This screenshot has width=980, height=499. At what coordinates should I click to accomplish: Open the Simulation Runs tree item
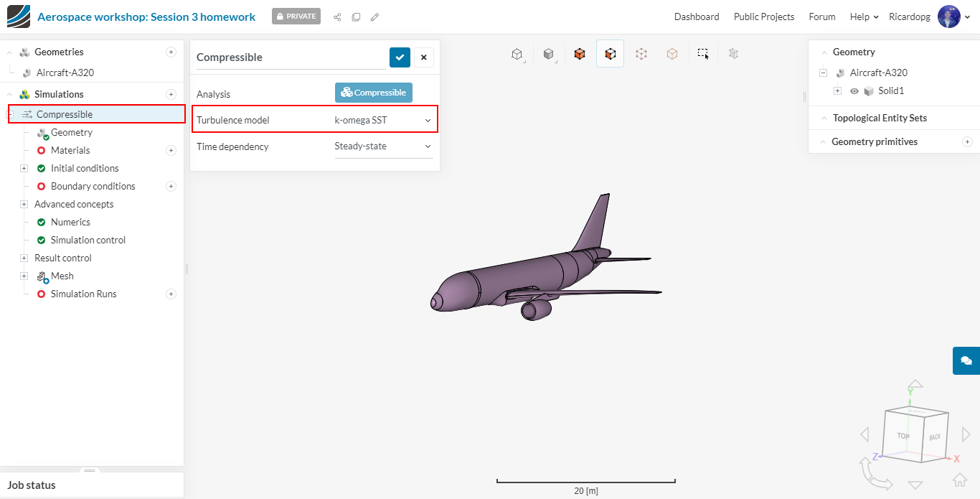83,294
